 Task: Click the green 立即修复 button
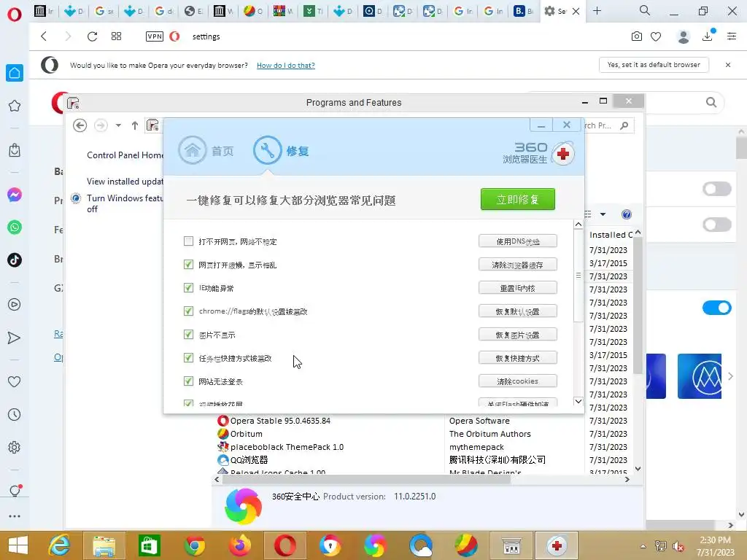coord(518,199)
